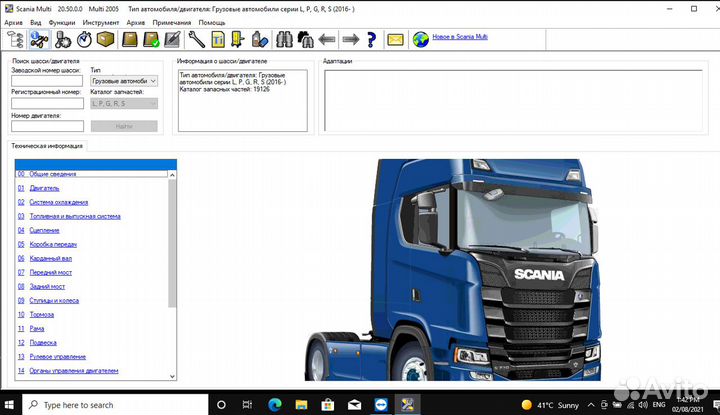Screen dimensions: 720x415
Task: Open '11 Рама' link
Action: [31, 329]
